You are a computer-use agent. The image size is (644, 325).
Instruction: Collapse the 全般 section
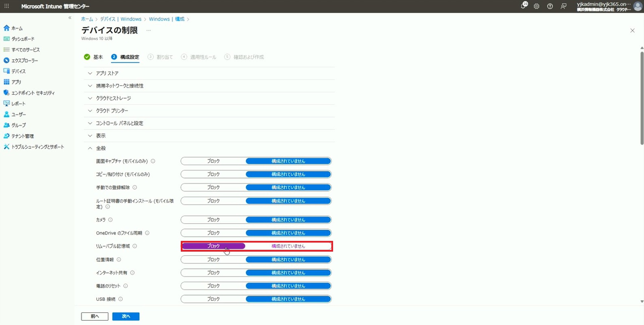click(101, 148)
